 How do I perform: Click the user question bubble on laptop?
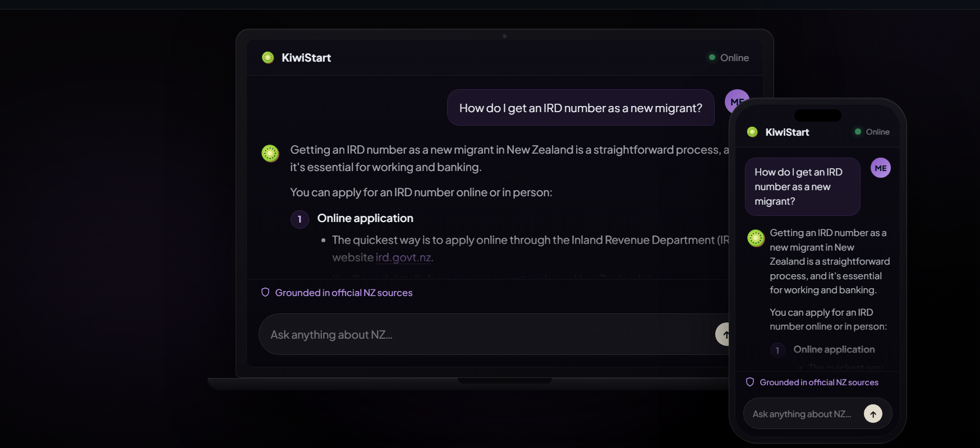point(581,108)
